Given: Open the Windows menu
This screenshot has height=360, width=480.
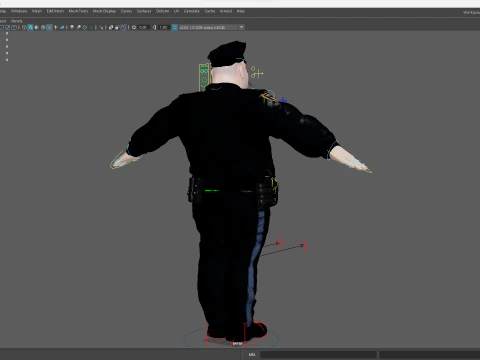Looking at the screenshot, I should click(19, 11).
